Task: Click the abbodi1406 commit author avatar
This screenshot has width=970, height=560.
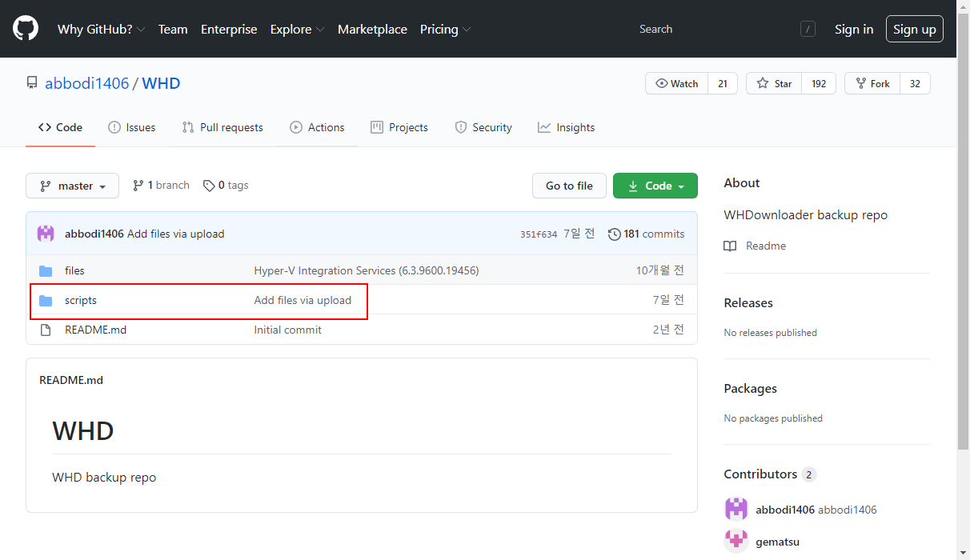Action: (46, 234)
